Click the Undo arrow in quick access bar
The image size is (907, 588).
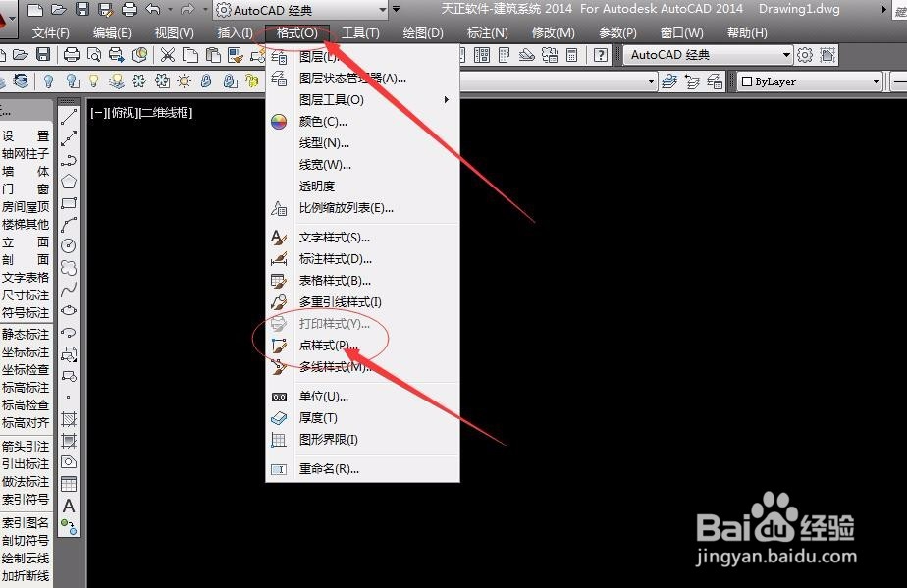(x=153, y=9)
